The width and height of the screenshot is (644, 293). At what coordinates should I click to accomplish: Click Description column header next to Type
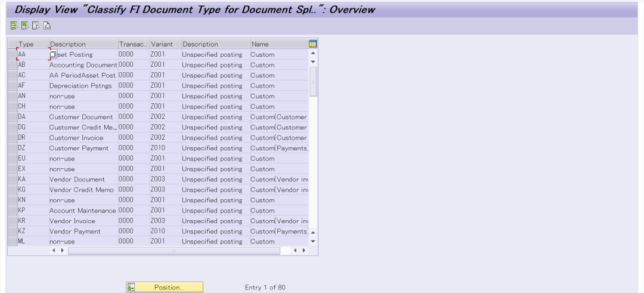point(84,44)
